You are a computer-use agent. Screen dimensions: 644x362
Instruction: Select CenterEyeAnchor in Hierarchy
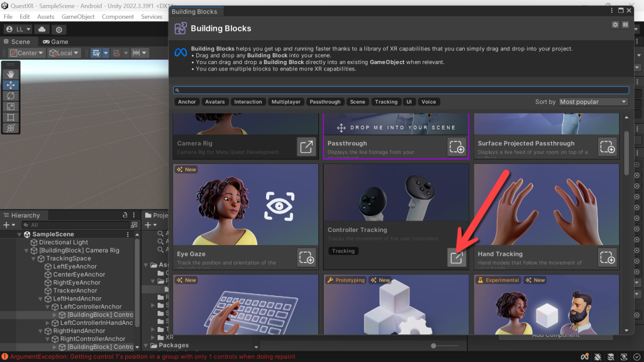[x=79, y=275]
